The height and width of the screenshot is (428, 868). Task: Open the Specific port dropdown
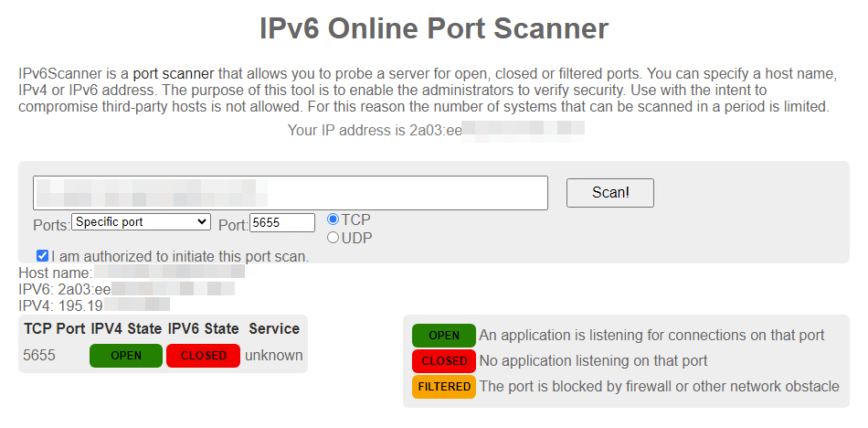tap(141, 221)
